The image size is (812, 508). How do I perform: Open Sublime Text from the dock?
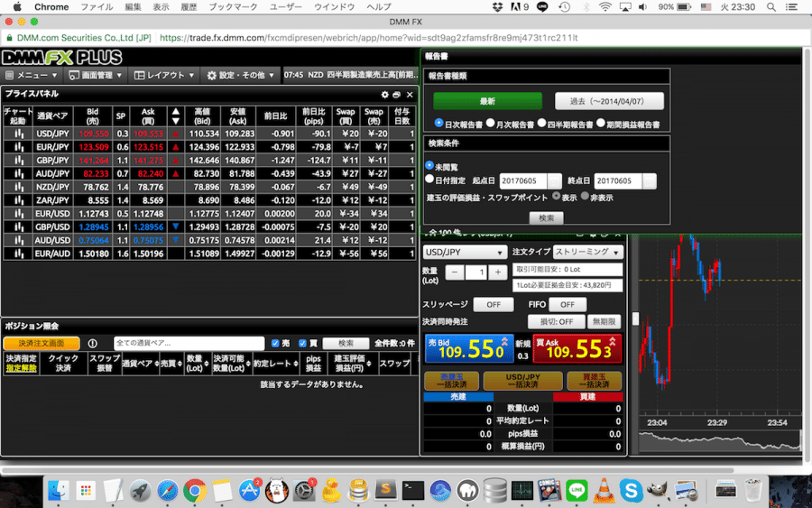click(x=385, y=490)
